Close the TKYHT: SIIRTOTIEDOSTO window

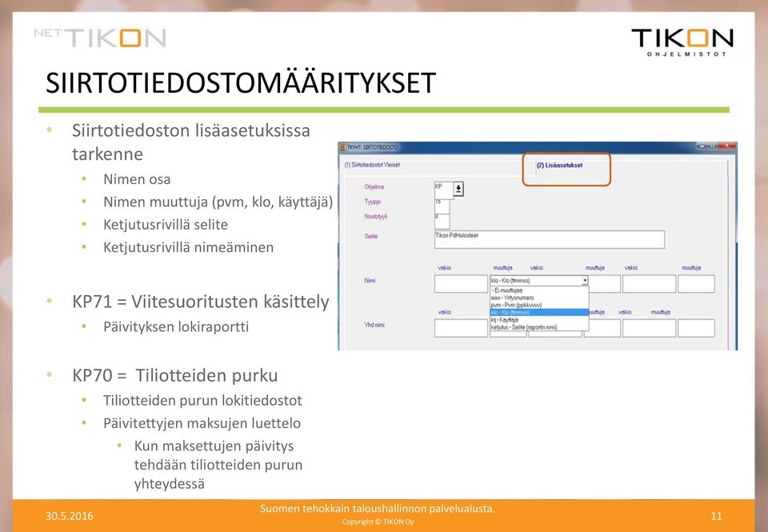(x=727, y=146)
